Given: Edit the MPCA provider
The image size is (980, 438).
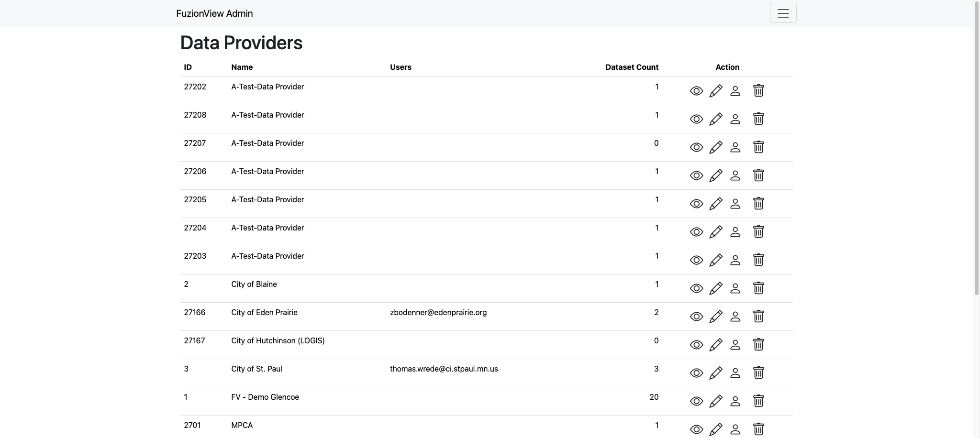Looking at the screenshot, I should [716, 429].
